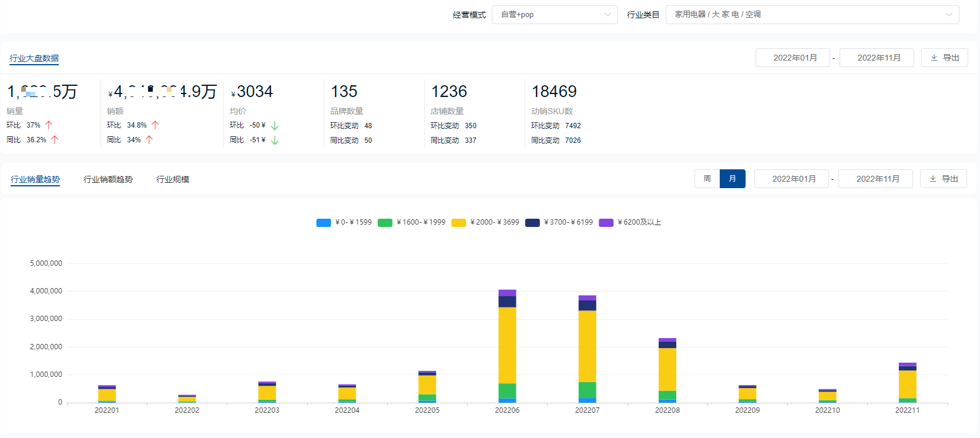980x438 pixels.
Task: Switch chart granularity to 周
Action: click(x=707, y=179)
